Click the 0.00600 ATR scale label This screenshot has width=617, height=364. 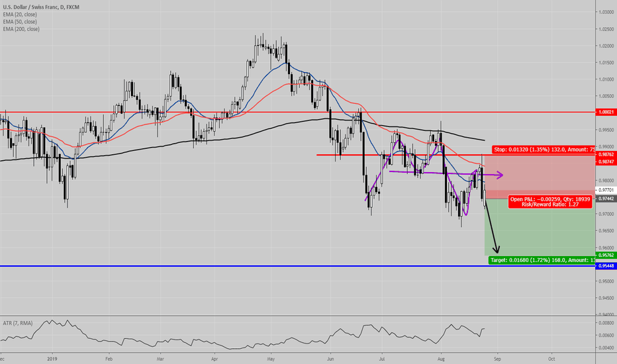(606, 336)
